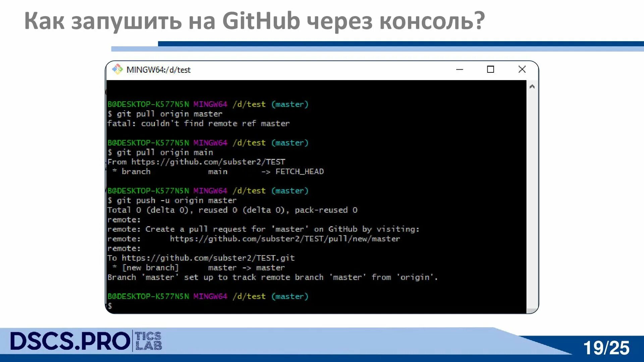The width and height of the screenshot is (644, 362).
Task: Click the fatal error message line
Action: [198, 124]
